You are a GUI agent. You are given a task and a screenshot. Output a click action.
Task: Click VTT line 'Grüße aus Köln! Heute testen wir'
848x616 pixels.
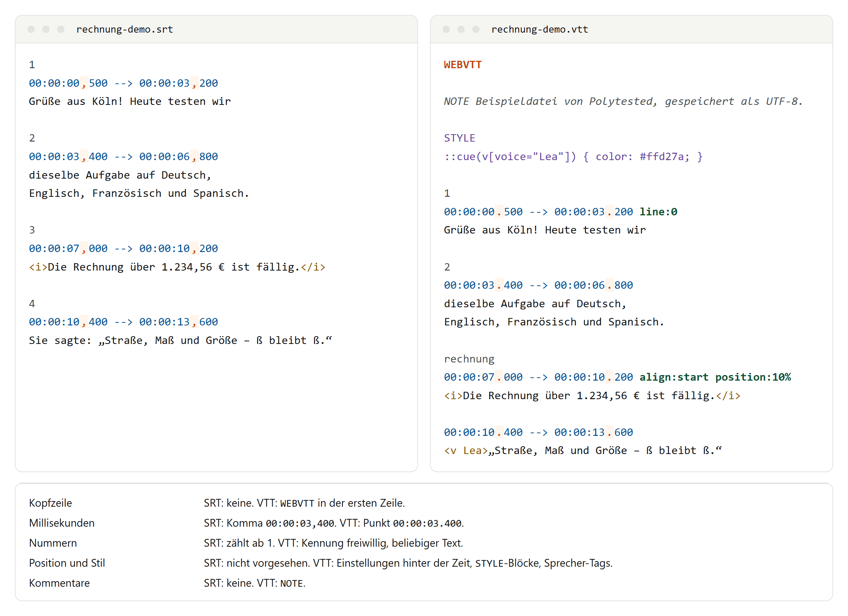pyautogui.click(x=545, y=230)
